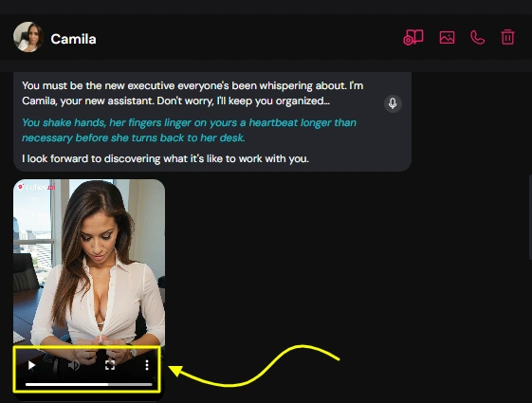
Task: Seek to the unplayed end of video timeline
Action: [x=130, y=384]
